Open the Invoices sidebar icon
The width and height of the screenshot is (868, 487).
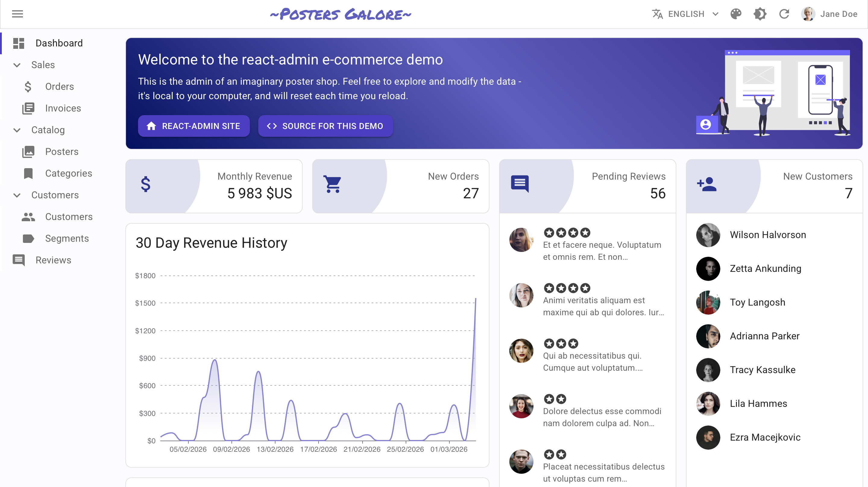click(28, 108)
